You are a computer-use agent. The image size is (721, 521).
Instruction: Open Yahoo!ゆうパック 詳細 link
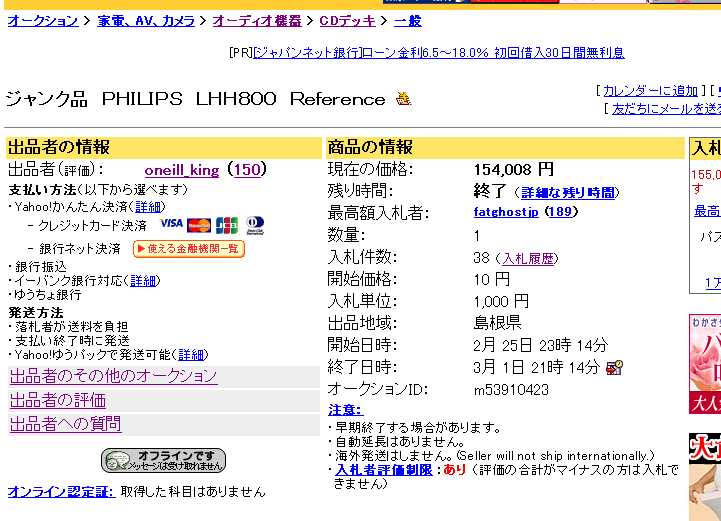tap(191, 355)
